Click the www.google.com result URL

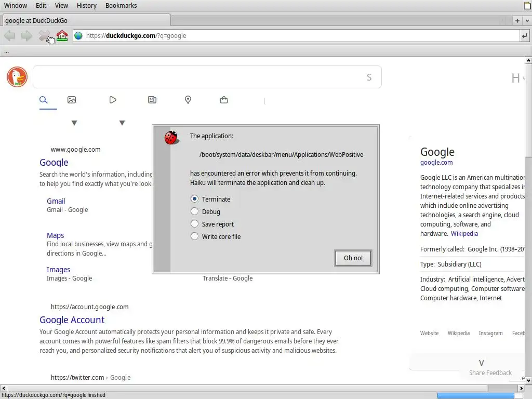(x=76, y=149)
